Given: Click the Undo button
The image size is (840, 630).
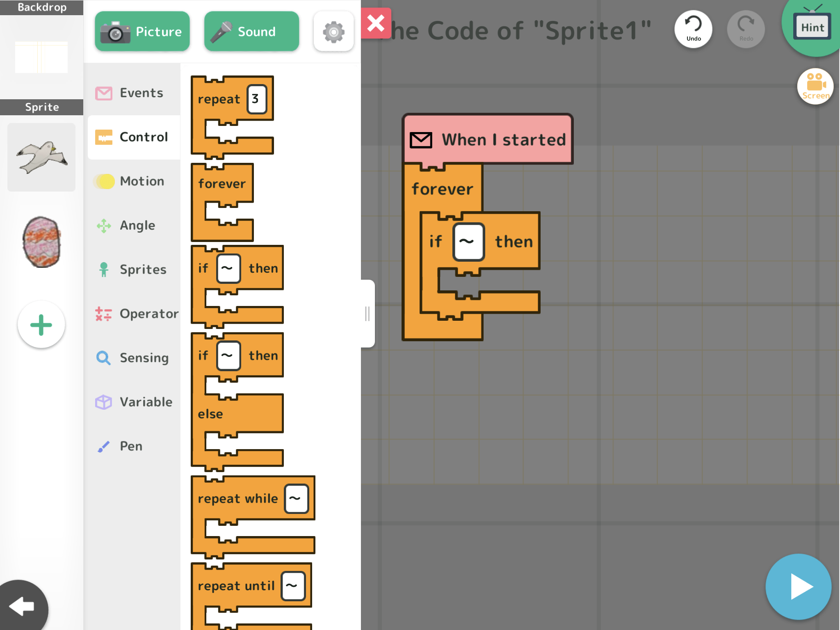Looking at the screenshot, I should point(693,29).
